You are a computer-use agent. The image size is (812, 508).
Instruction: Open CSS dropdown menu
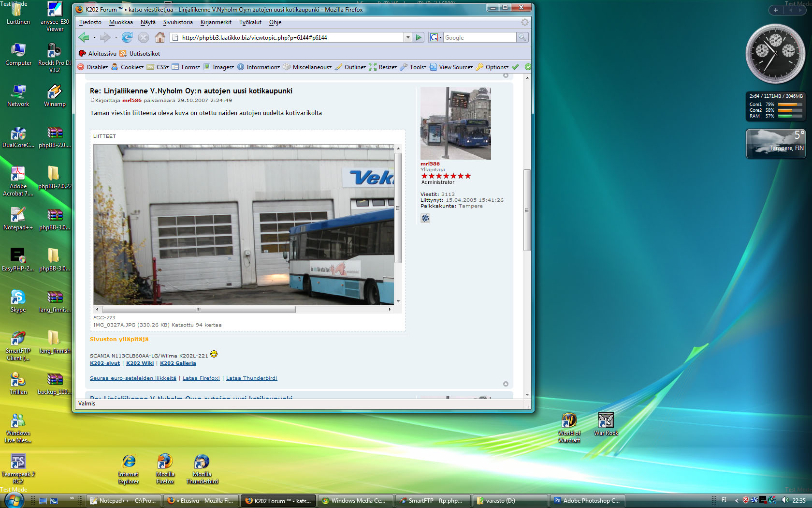point(158,67)
